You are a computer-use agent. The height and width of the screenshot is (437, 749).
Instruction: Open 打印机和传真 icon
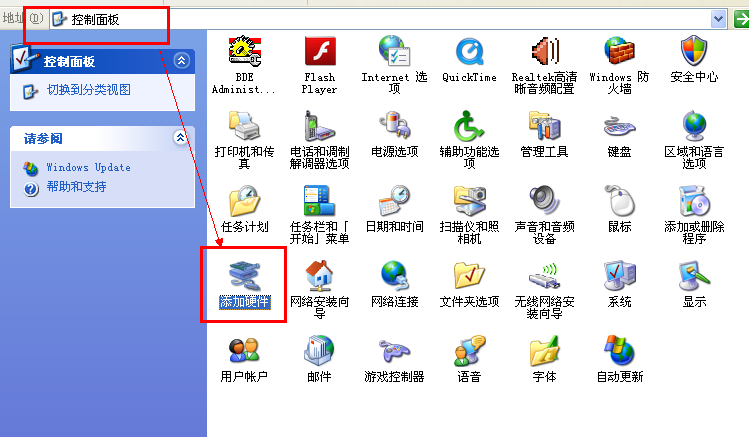(244, 126)
